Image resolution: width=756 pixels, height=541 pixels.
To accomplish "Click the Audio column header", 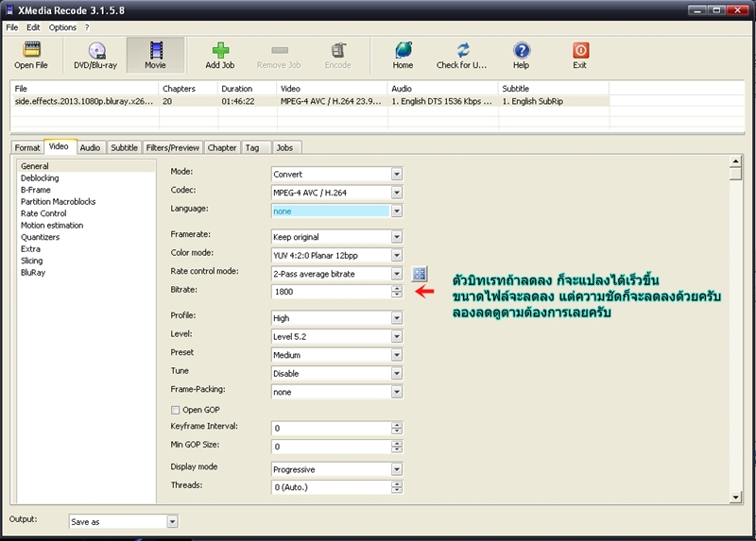I will pos(443,89).
